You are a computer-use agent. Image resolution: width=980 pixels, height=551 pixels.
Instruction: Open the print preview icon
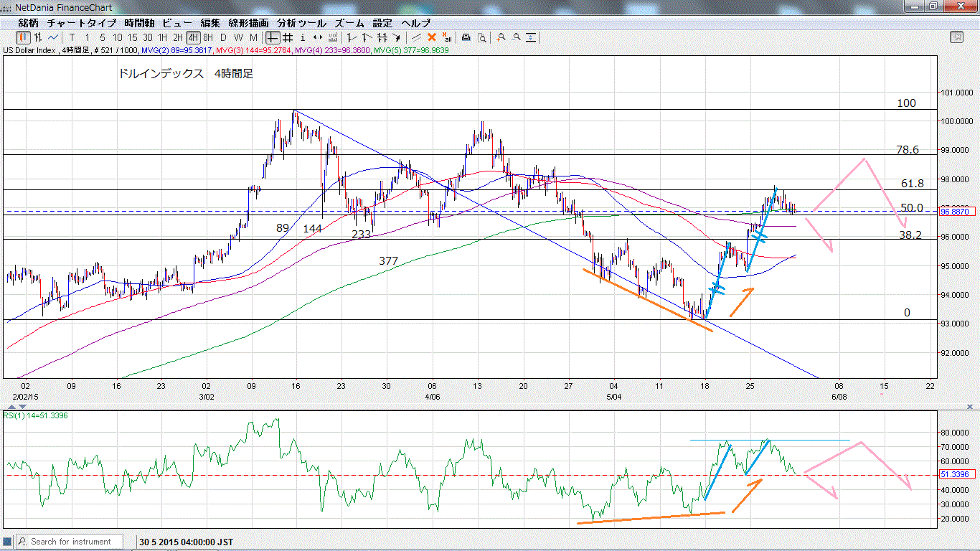tap(482, 37)
